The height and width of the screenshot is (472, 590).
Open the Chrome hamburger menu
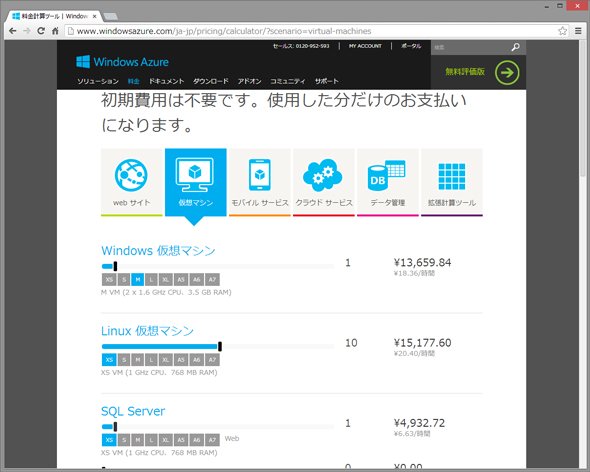578,31
